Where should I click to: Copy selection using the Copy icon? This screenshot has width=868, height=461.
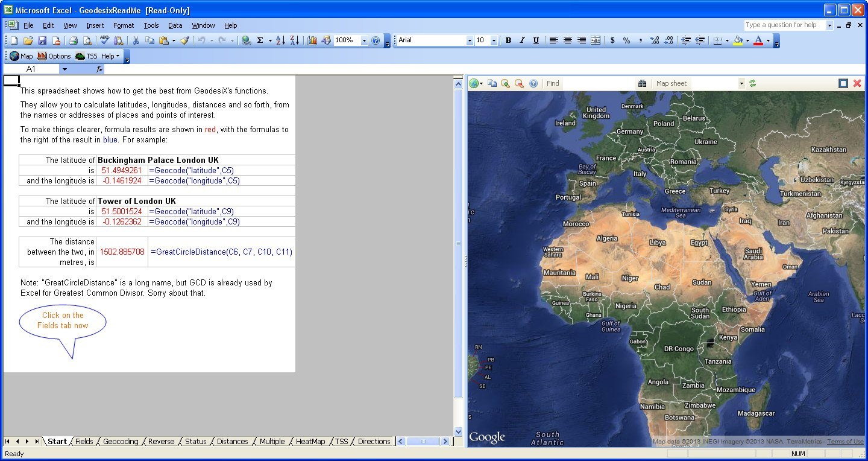tap(149, 40)
